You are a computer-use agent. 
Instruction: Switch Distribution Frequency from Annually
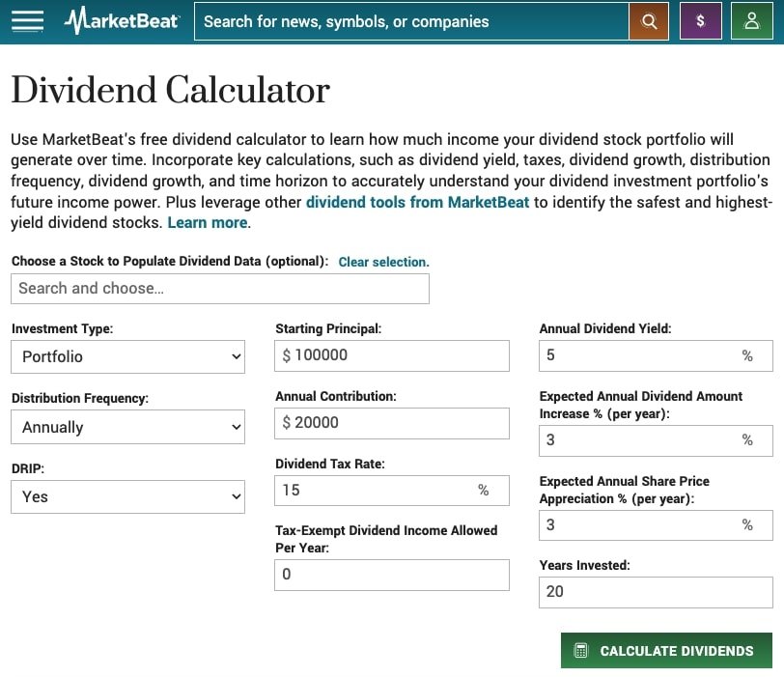tap(127, 426)
